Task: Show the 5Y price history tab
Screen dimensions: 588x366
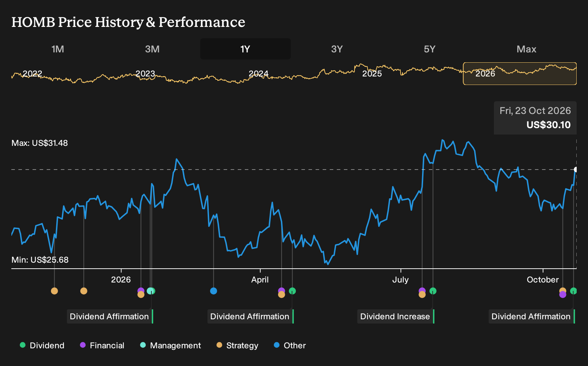Action: click(430, 49)
